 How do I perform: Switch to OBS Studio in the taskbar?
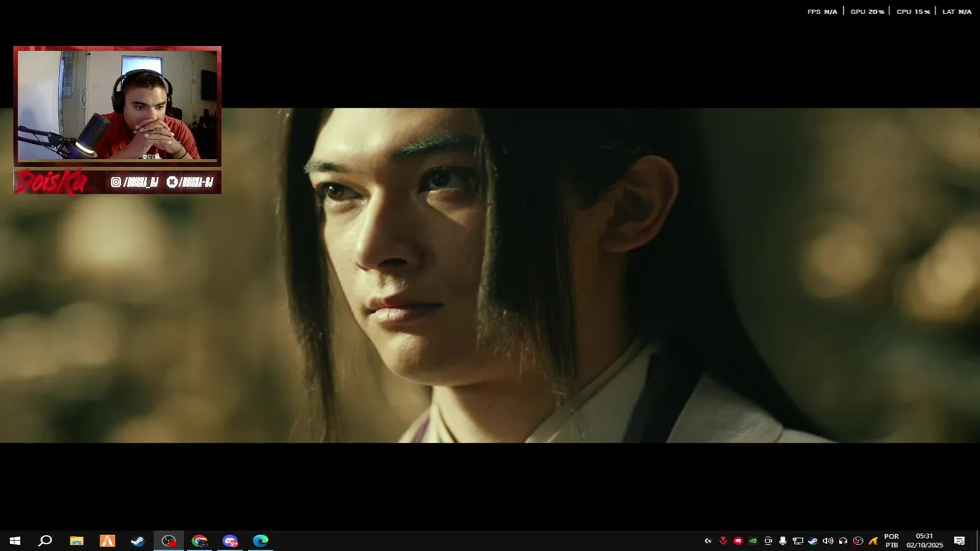click(168, 541)
